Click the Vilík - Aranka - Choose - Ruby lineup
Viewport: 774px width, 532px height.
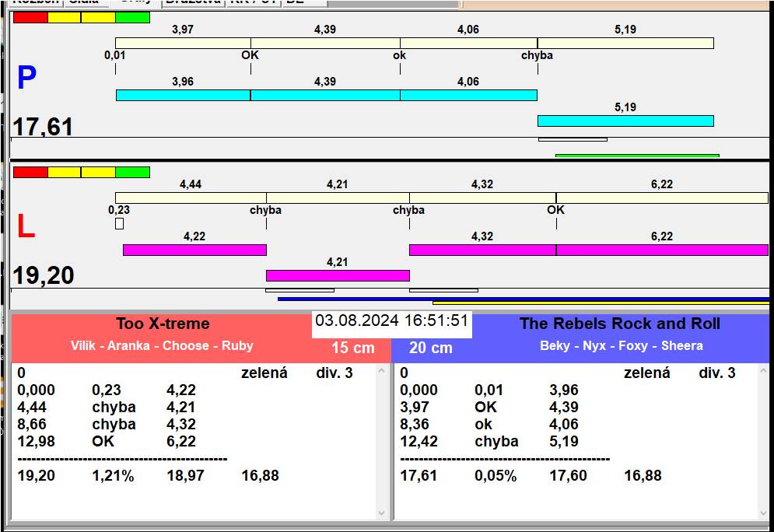point(162,345)
